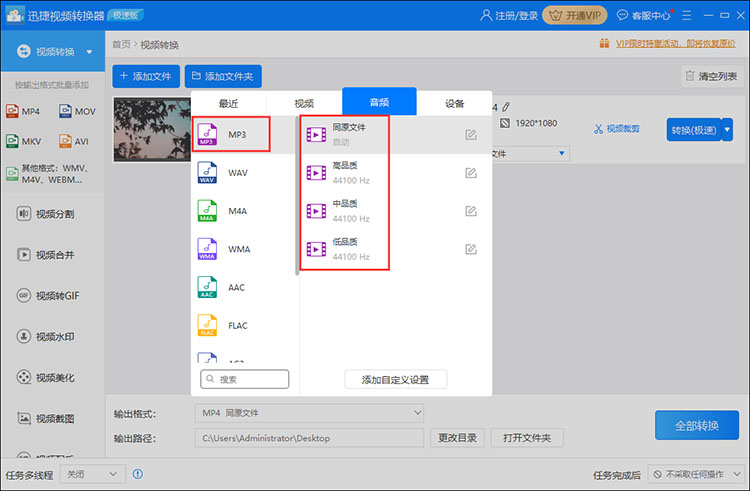Edit the 同原文件 preset settings
Screen dimensions: 750x491
click(471, 135)
